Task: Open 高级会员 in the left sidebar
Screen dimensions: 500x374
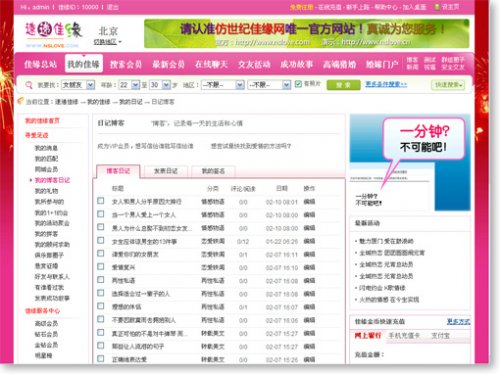Action: 46,323
